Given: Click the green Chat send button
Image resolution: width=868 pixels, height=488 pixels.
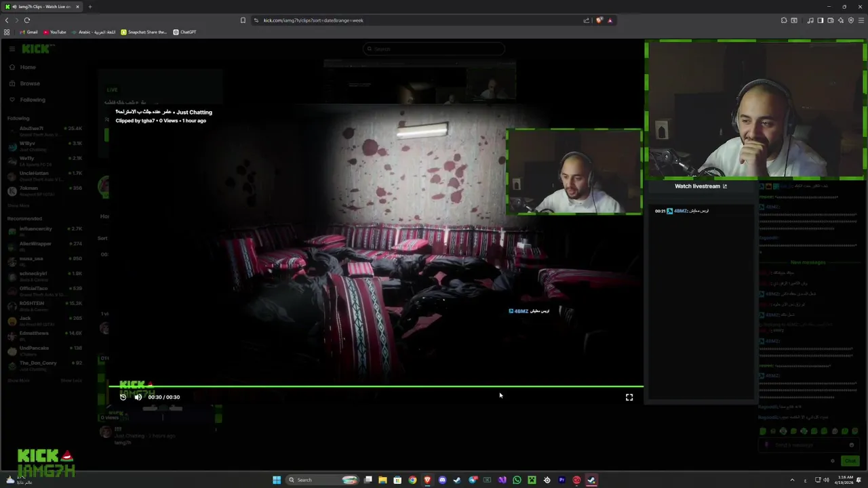Looking at the screenshot, I should coord(850,461).
